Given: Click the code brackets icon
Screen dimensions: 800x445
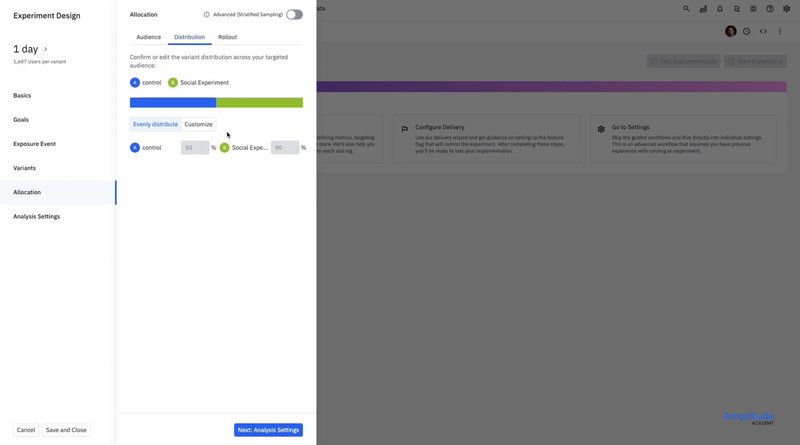Looking at the screenshot, I should tap(763, 31).
